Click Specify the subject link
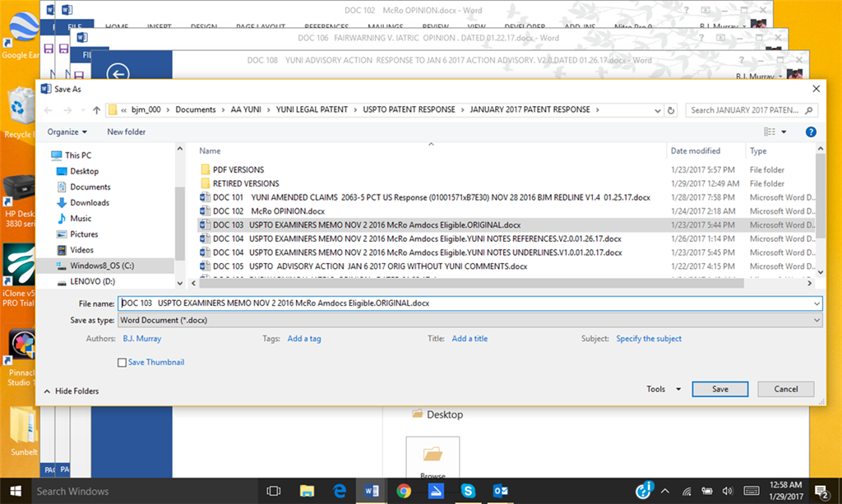Image resolution: width=842 pixels, height=504 pixels. click(x=649, y=339)
